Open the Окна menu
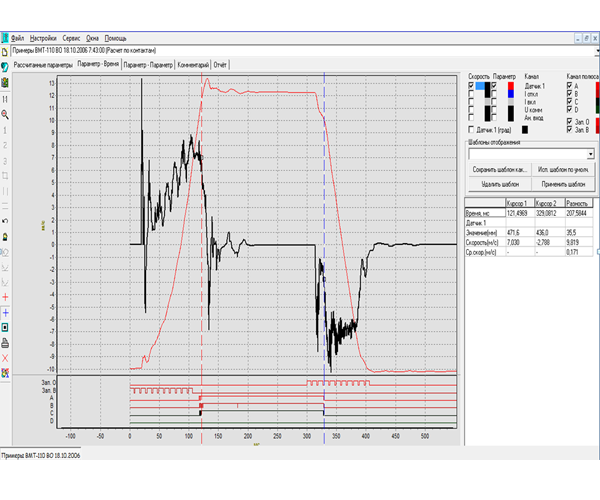This screenshot has height=500, width=600. point(92,38)
